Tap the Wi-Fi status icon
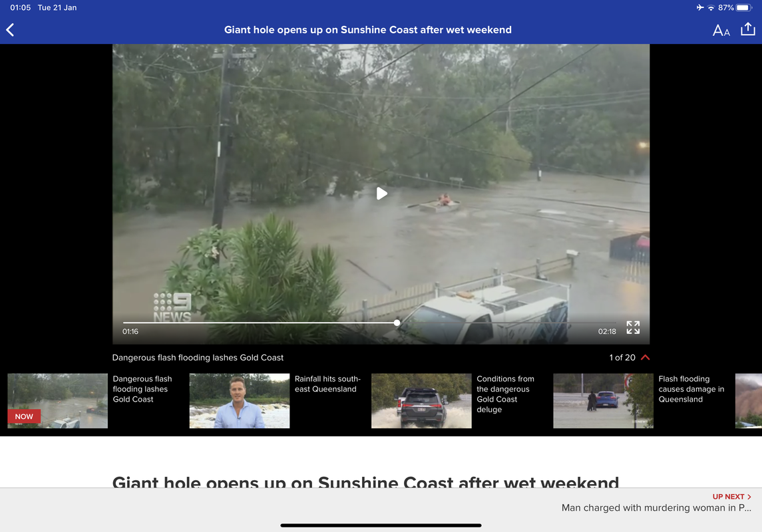Screen dimensions: 762x532 pos(711,8)
